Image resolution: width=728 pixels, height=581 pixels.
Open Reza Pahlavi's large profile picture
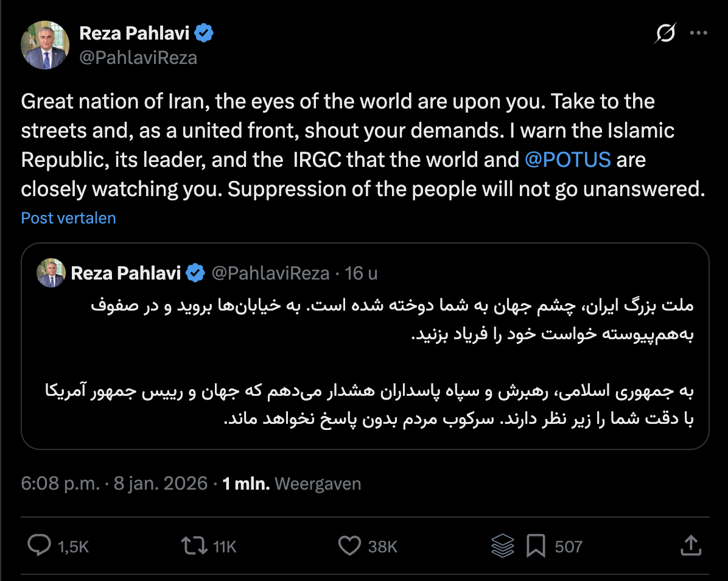(45, 45)
